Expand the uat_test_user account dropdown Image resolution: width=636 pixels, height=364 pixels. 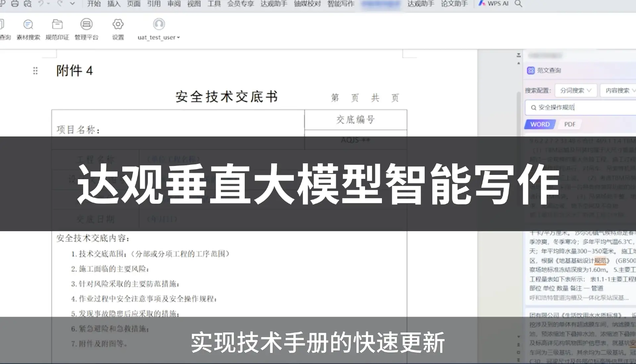pos(159,37)
